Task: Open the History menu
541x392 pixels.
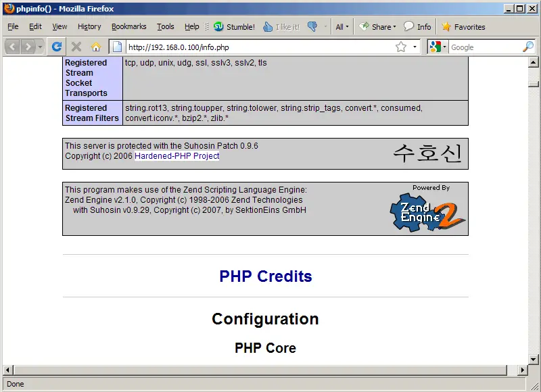Action: coord(89,26)
